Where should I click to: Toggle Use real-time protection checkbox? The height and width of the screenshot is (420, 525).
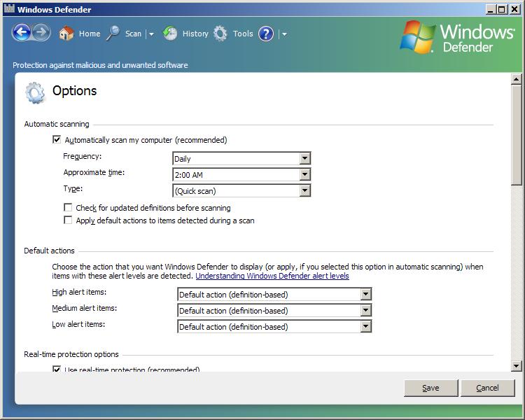(x=57, y=369)
